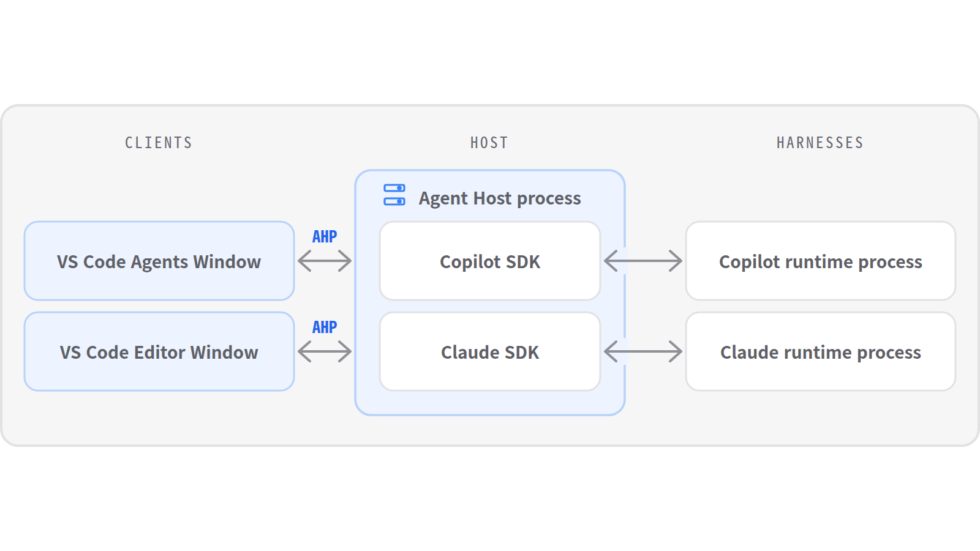
Task: Click the Copilot SDK box
Action: tap(490, 261)
